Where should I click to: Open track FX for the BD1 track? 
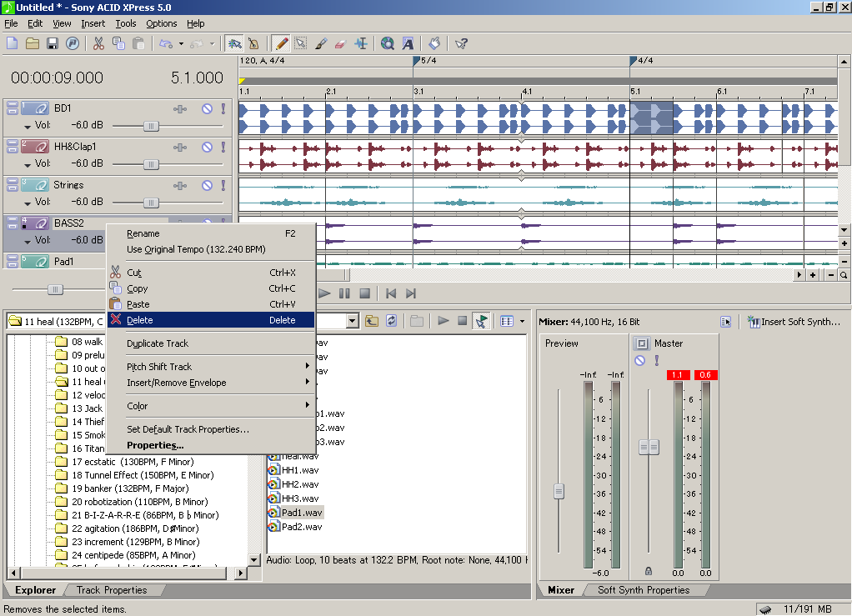[x=180, y=109]
